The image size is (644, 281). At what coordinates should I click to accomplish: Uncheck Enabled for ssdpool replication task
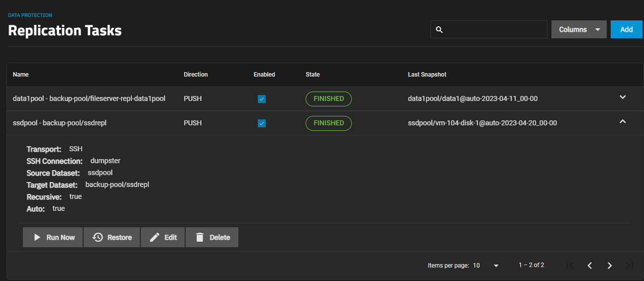pyautogui.click(x=262, y=123)
